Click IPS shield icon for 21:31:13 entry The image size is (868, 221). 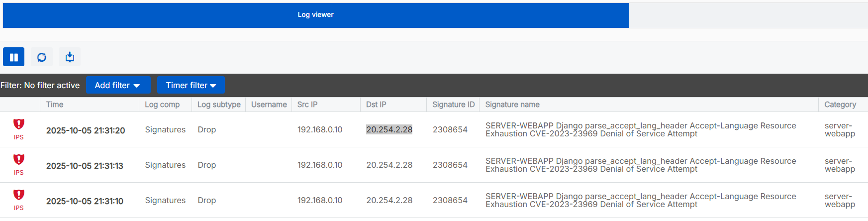click(19, 159)
